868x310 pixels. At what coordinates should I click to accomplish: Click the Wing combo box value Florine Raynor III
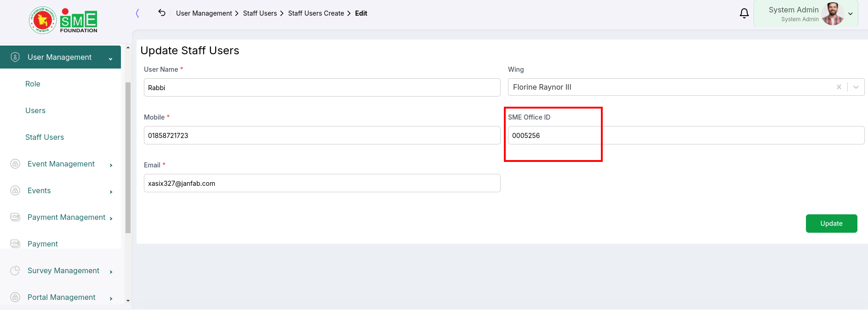click(542, 87)
